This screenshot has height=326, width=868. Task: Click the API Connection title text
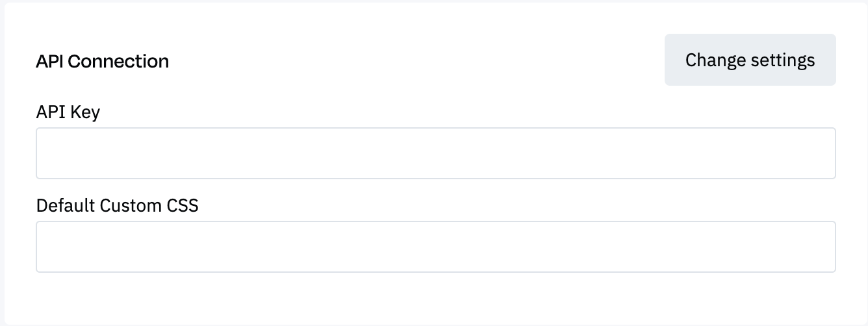[x=103, y=61]
